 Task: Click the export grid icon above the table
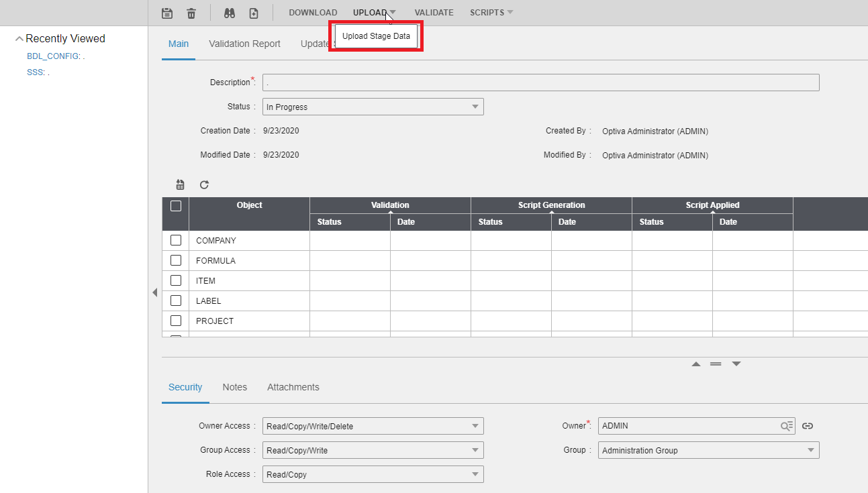coord(180,184)
